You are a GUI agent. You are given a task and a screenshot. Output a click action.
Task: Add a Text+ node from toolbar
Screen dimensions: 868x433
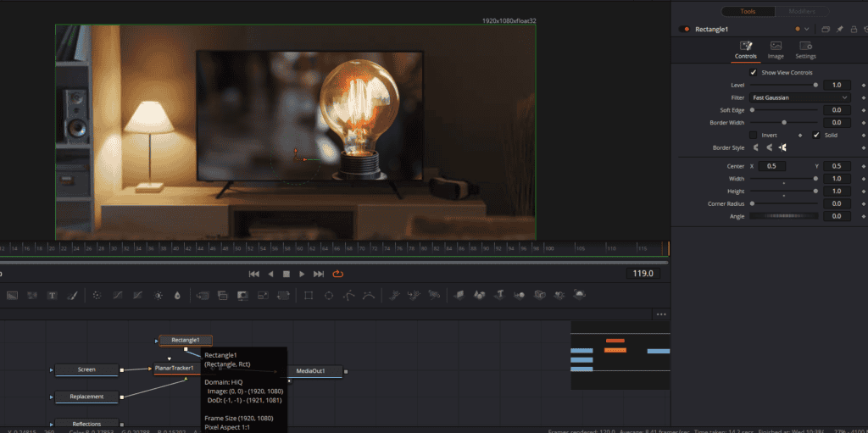[x=52, y=296]
